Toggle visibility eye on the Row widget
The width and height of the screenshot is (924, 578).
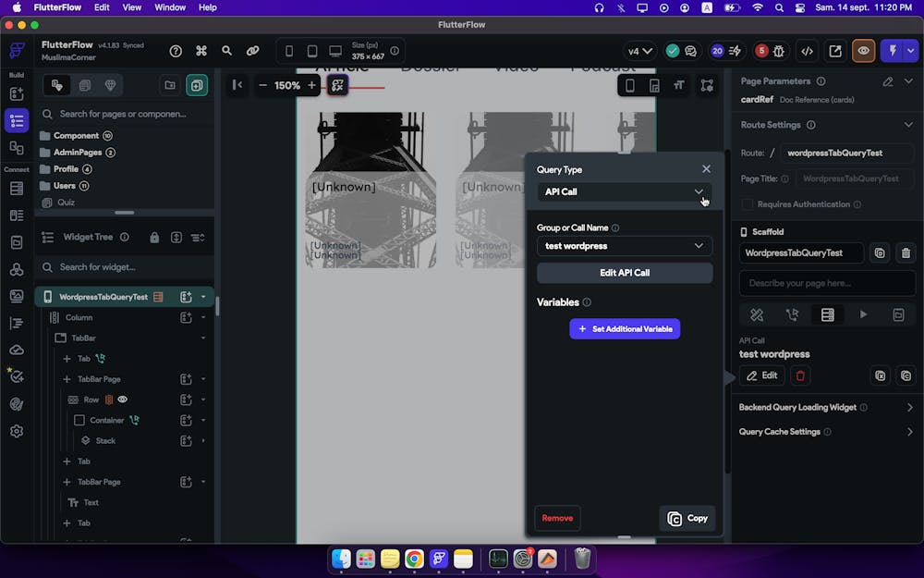pos(122,400)
